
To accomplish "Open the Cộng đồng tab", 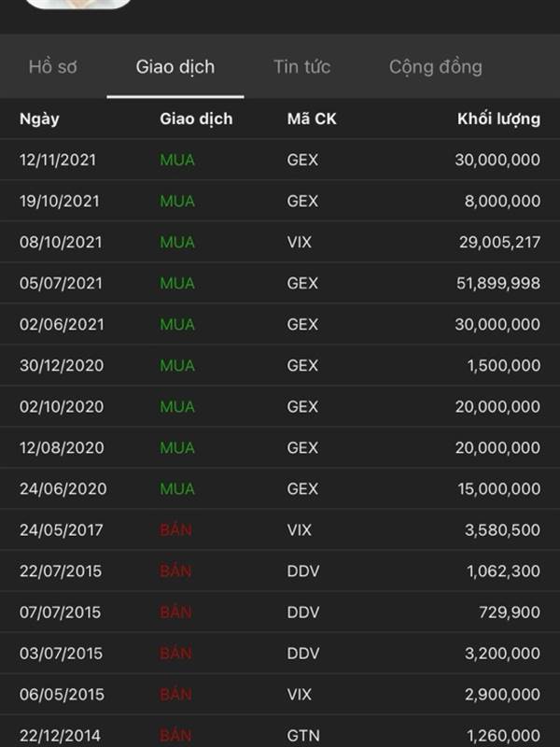I will tap(435, 66).
